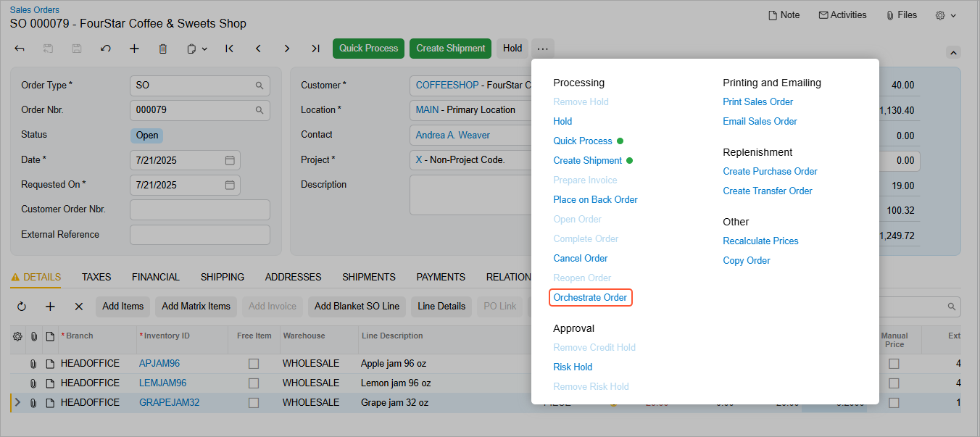Check Free Item for APJAM96 row
Screen dimensions: 980x437
(254, 364)
